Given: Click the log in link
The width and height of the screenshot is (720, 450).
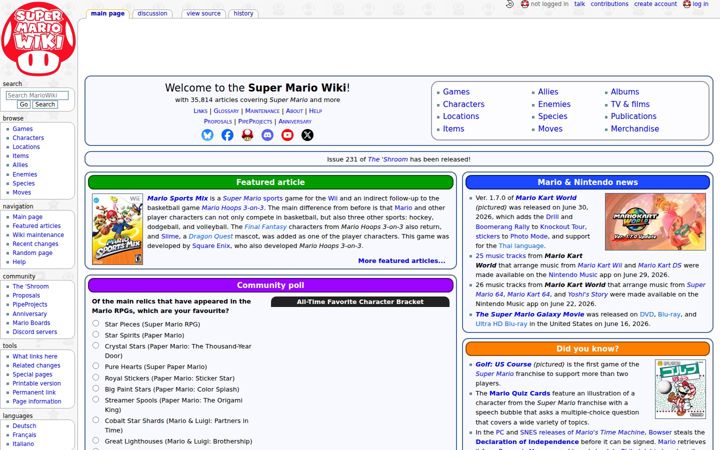Looking at the screenshot, I should pos(700,4).
